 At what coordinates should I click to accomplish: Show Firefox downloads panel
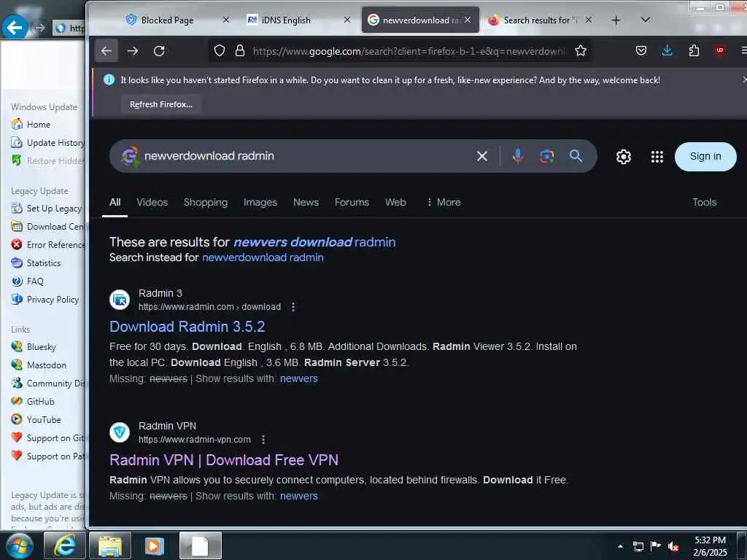pos(667,50)
